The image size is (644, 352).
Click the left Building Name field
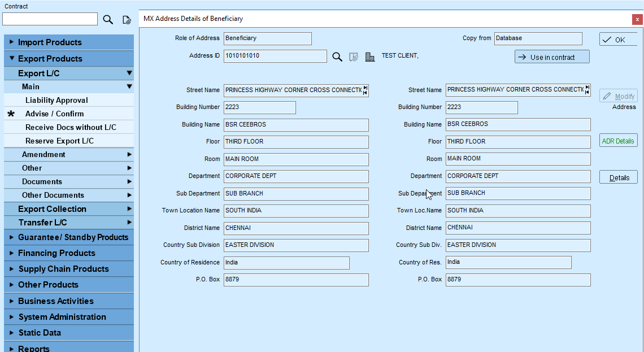pyautogui.click(x=296, y=125)
